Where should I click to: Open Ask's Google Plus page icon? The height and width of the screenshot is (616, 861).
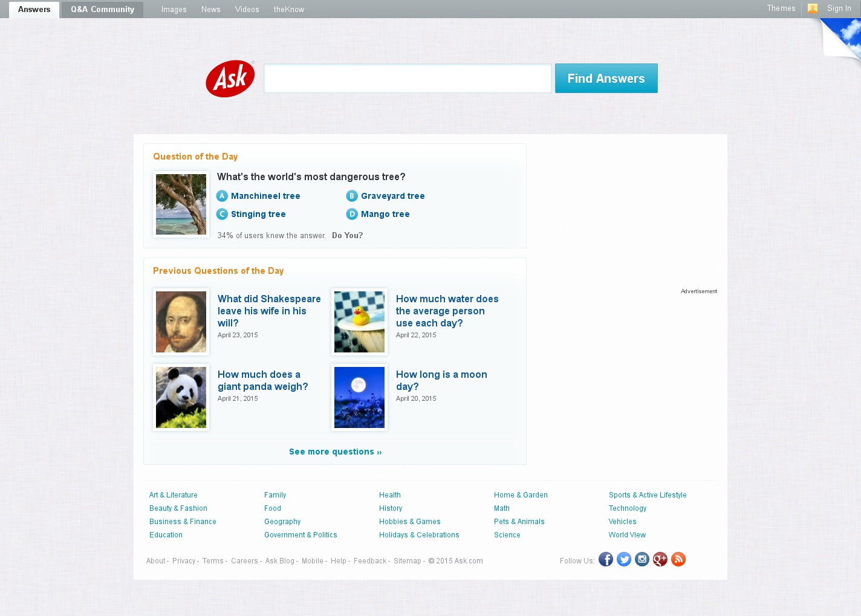[x=660, y=559]
